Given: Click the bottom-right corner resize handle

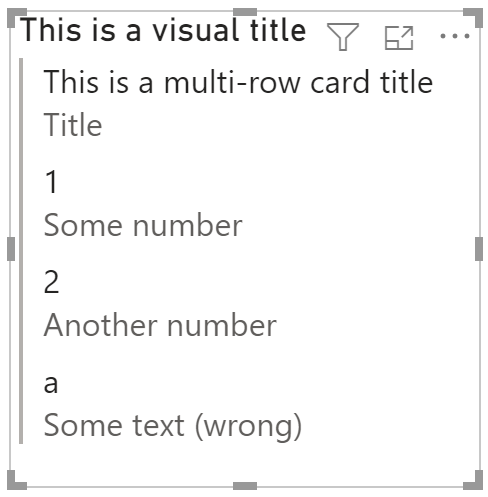Looking at the screenshot, I should [474, 481].
